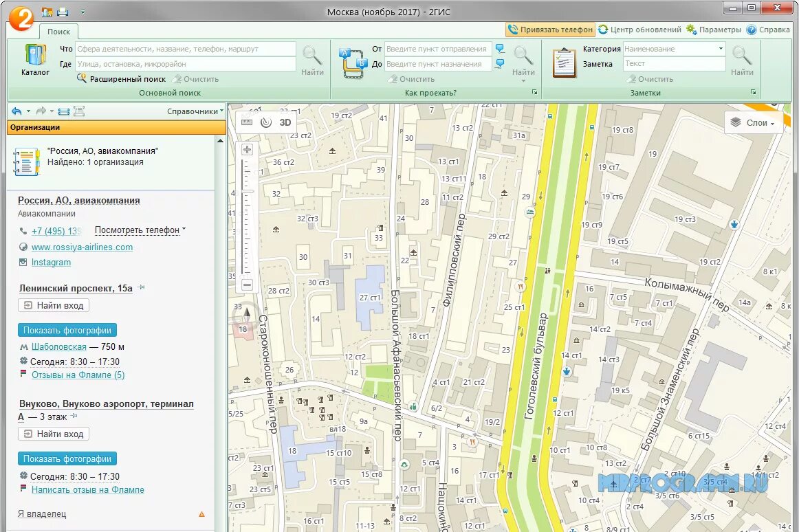Viewport: 799px width, 532px height.
Task: Focus the Где location field
Action: pyautogui.click(x=186, y=64)
